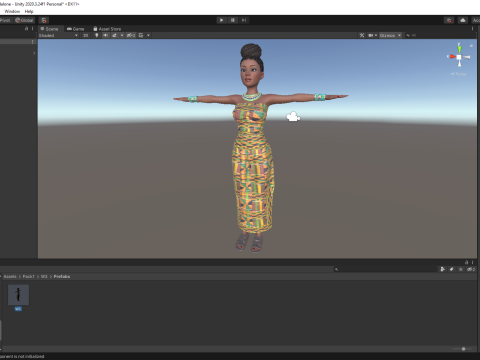Adjust the Project icon size slider
This screenshot has height=360, width=480.
463,349
